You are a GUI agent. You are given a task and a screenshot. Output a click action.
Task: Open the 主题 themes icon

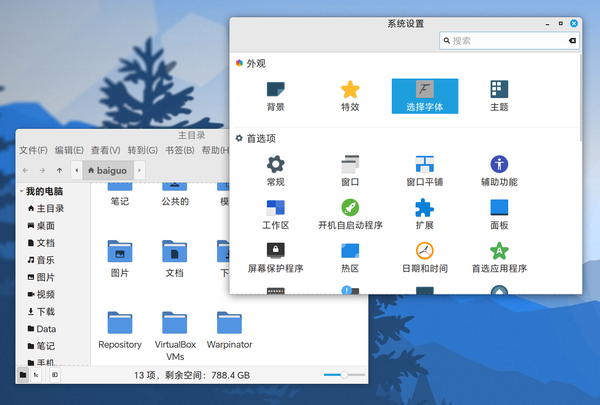(499, 96)
